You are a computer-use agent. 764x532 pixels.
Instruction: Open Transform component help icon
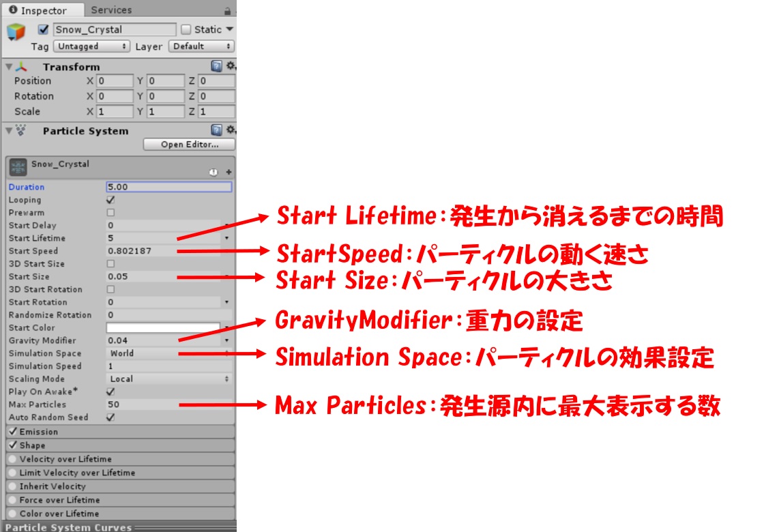tap(216, 66)
